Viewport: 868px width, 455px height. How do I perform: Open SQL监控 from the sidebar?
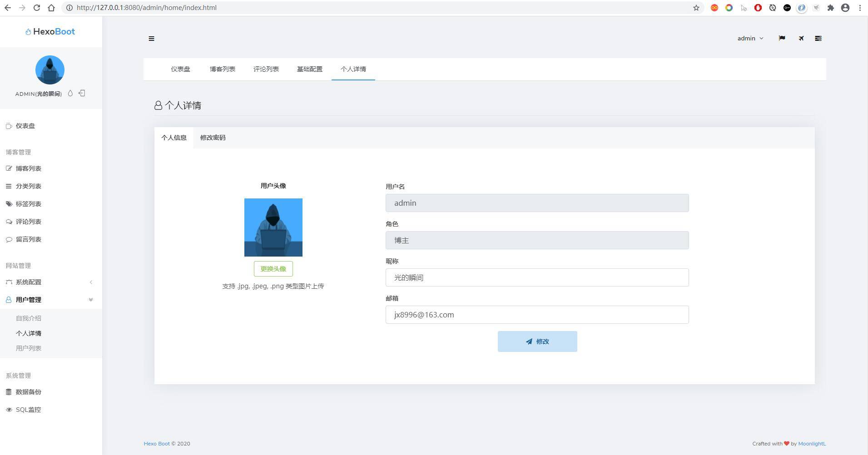[28, 410]
